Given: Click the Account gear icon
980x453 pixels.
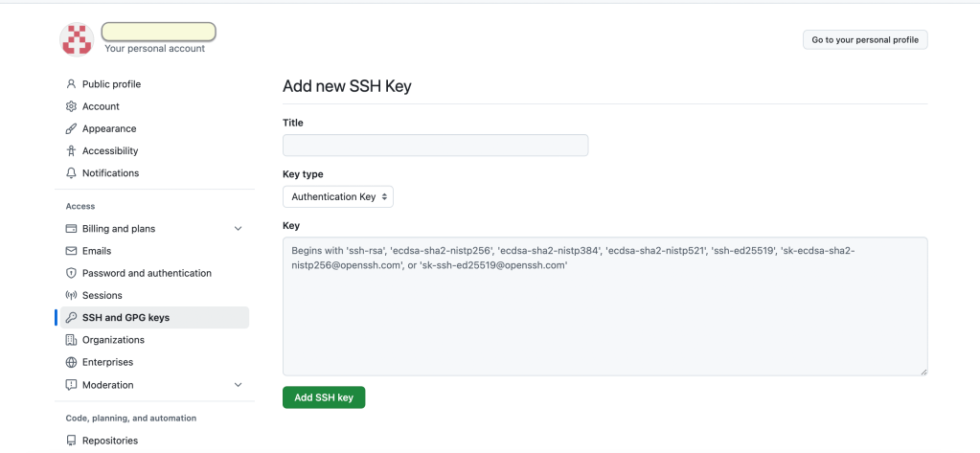Looking at the screenshot, I should click(71, 106).
